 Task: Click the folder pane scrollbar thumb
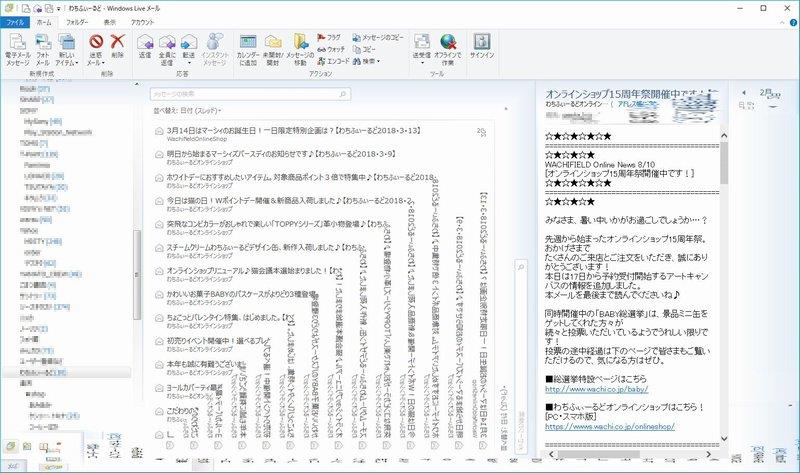136,275
